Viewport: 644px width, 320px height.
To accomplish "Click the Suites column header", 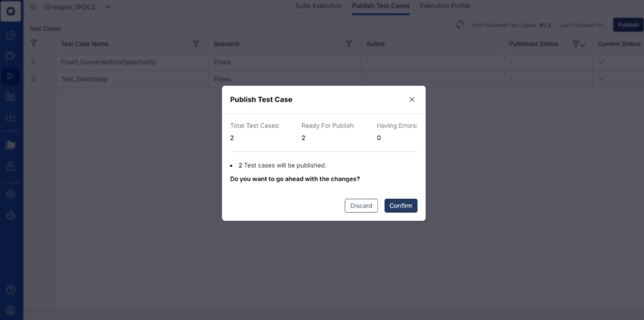I will tap(375, 44).
